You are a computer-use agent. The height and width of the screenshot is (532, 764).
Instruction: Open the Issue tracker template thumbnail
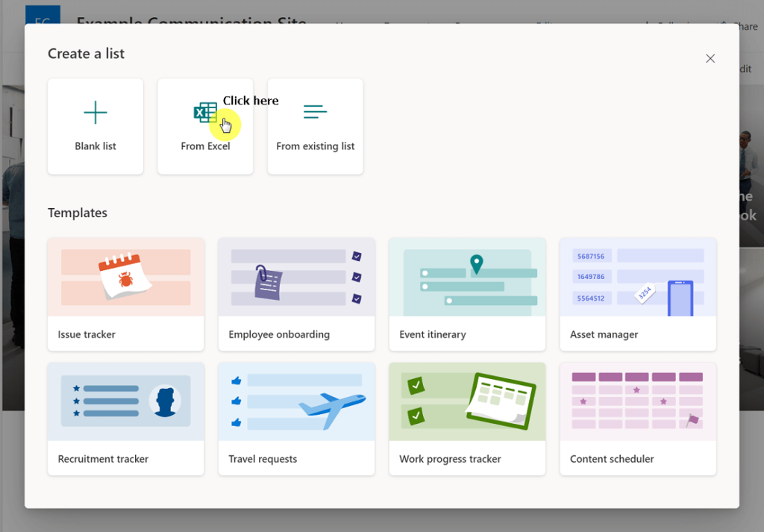tap(125, 278)
